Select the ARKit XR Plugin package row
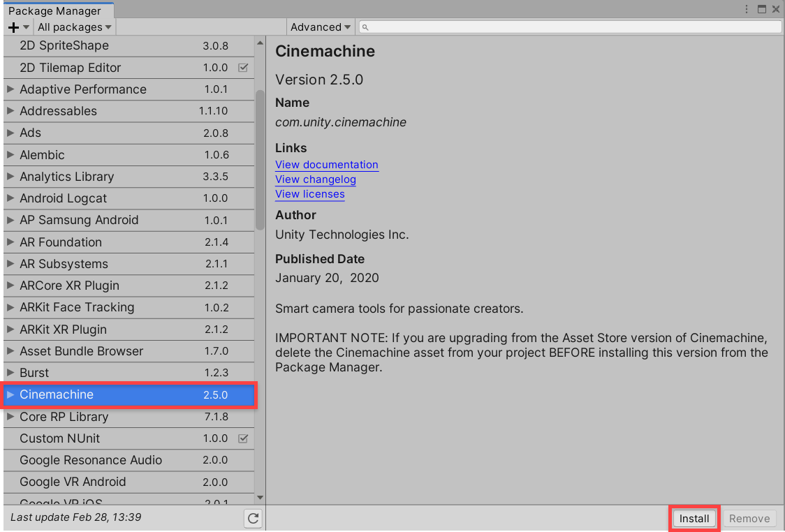The image size is (785, 532). pyautogui.click(x=129, y=330)
